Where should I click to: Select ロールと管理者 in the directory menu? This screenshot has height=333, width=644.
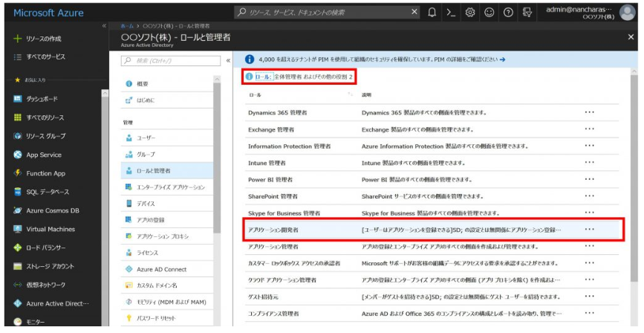tap(167, 171)
